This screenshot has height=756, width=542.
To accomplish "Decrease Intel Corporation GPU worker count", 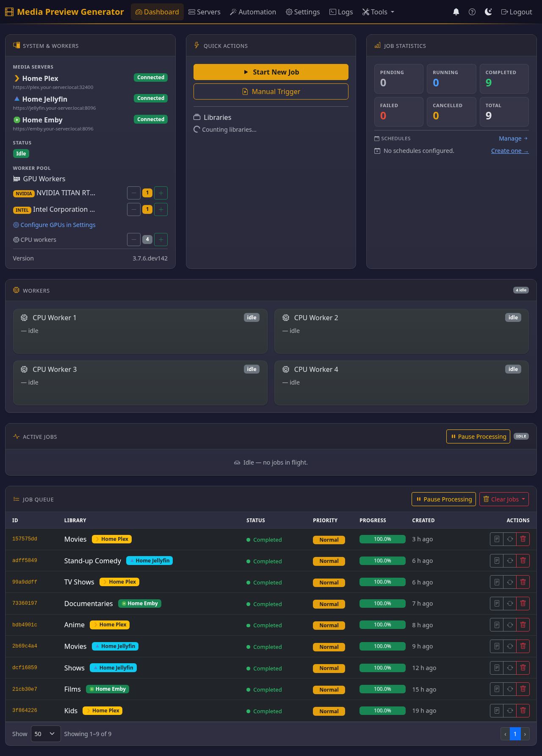I will [134, 210].
